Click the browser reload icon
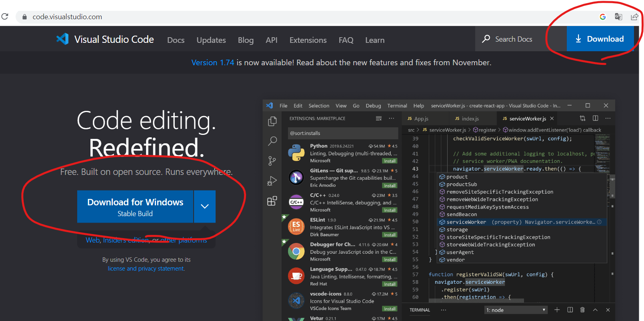Image resolution: width=644 pixels, height=321 pixels. tap(5, 16)
